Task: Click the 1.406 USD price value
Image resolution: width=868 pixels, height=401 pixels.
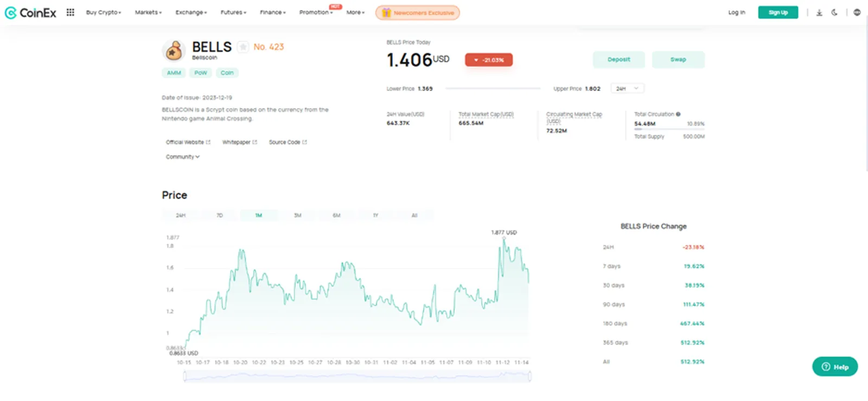Action: (x=418, y=60)
